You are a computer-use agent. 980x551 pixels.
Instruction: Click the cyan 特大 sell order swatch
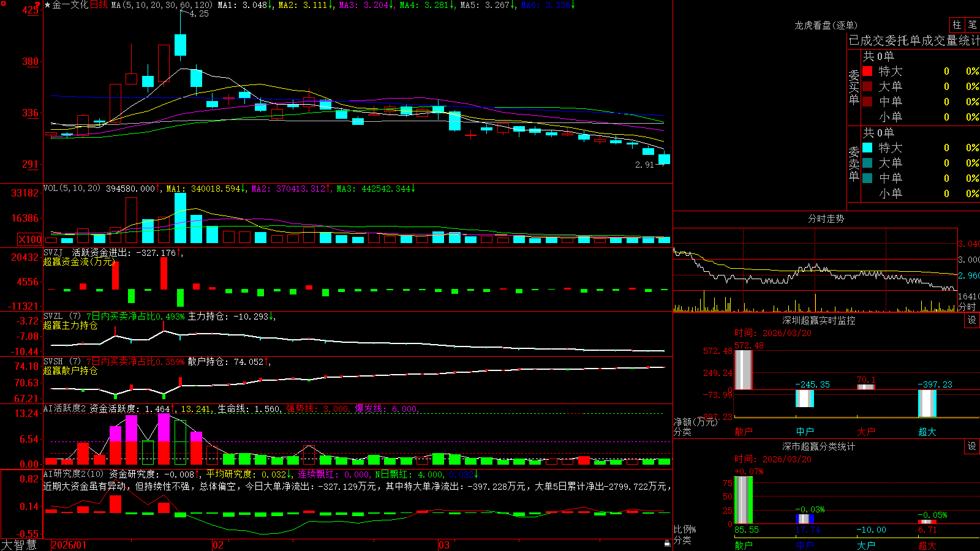867,148
